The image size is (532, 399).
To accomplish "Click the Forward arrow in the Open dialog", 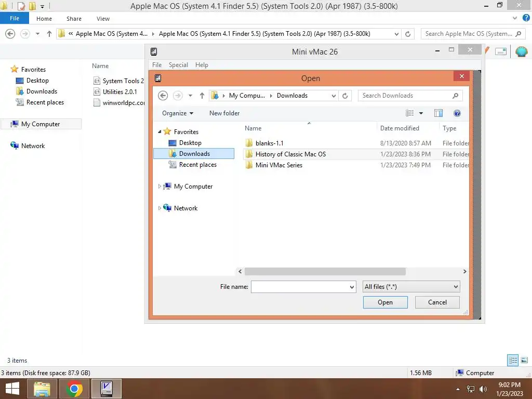I will [178, 96].
